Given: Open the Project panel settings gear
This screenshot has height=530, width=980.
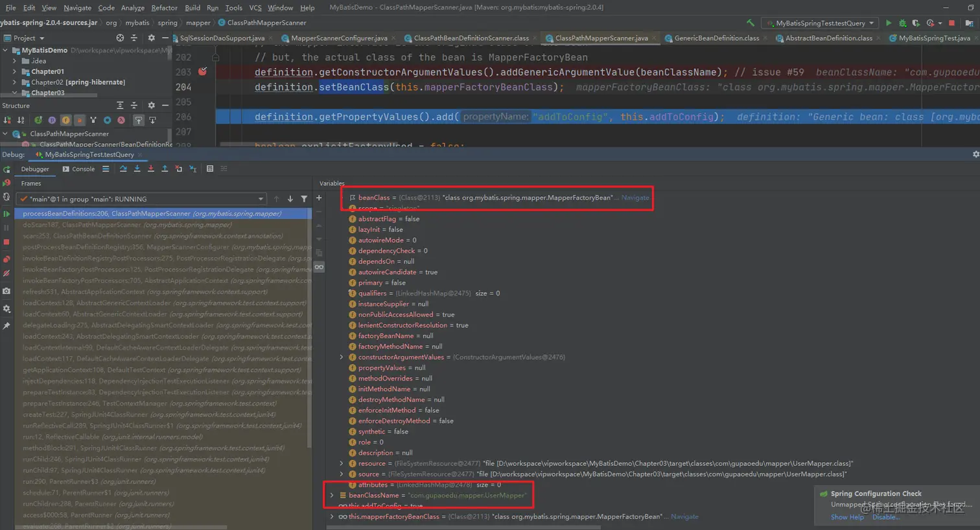Looking at the screenshot, I should pos(151,38).
